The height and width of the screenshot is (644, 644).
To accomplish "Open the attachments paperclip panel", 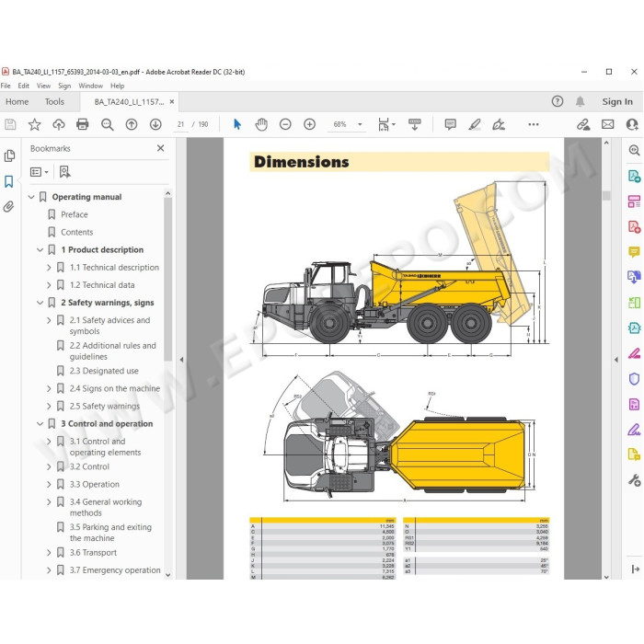I will 8,206.
